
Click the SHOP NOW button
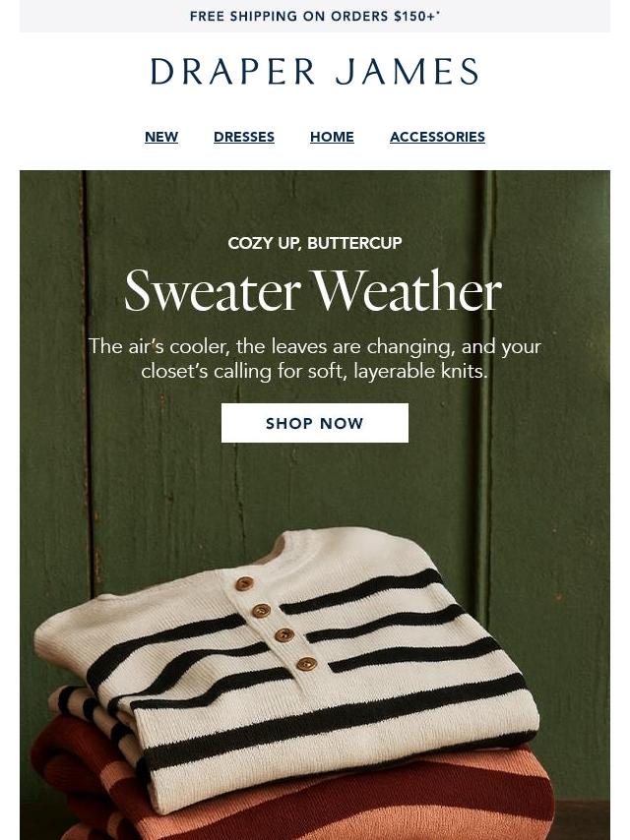(315, 423)
